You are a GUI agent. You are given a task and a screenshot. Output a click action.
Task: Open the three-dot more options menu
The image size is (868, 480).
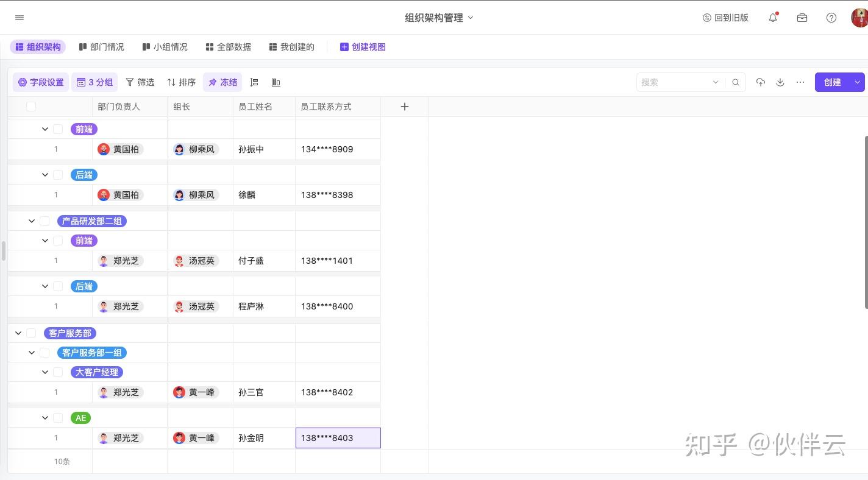tap(800, 82)
